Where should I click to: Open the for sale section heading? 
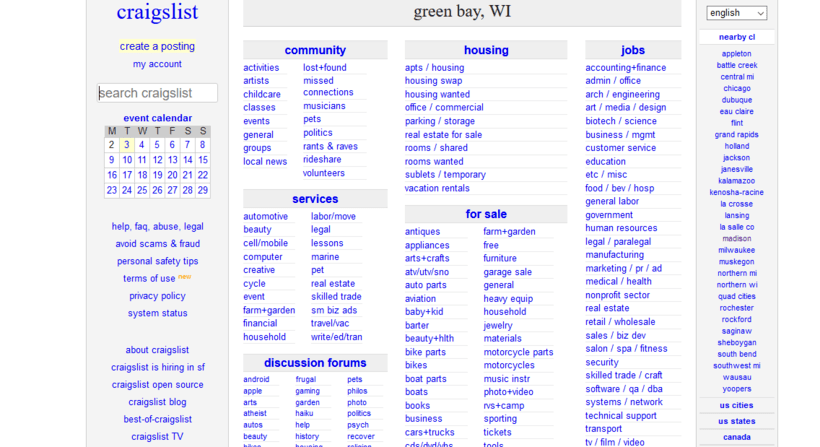tap(486, 214)
